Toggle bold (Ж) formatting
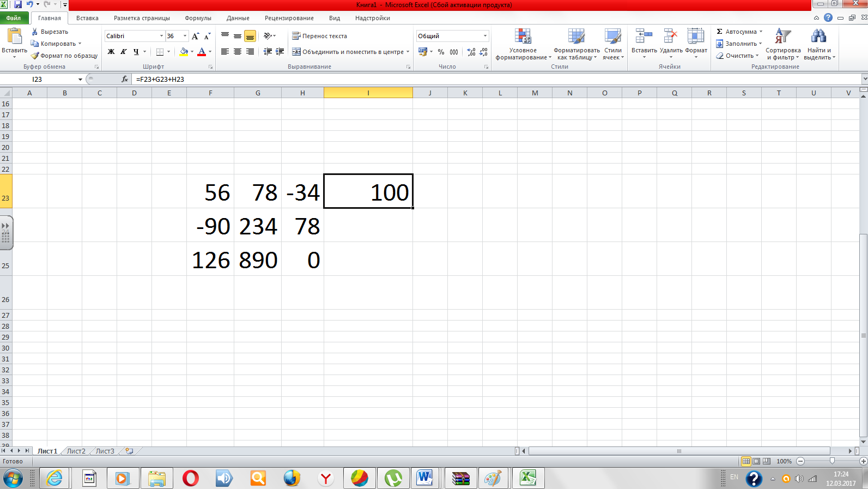Viewport: 868px width, 489px height. [x=111, y=52]
